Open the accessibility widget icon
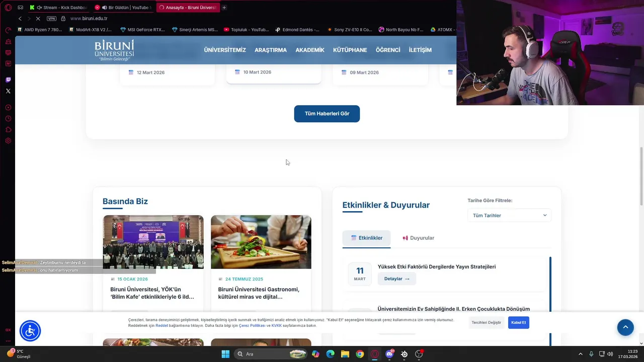Viewport: 644px width, 362px height. tap(30, 330)
